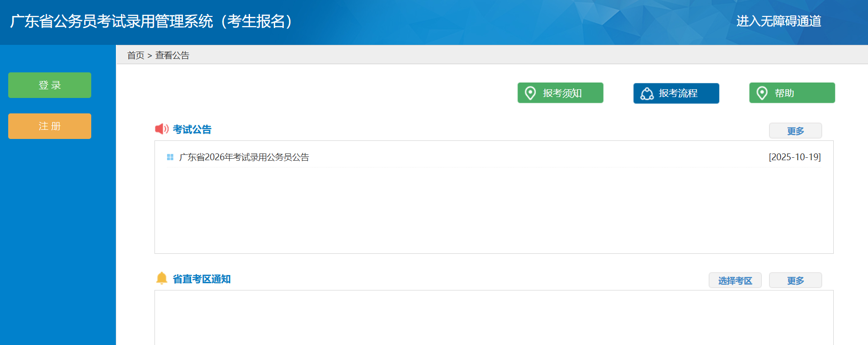
Task: Click the red speaker icon beside 考试公告
Action: click(161, 129)
